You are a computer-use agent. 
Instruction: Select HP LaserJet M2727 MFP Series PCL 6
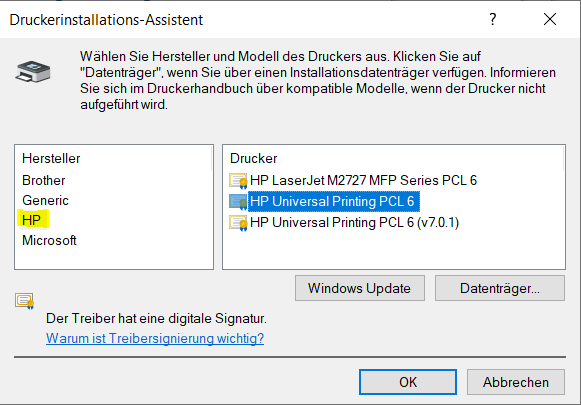363,180
